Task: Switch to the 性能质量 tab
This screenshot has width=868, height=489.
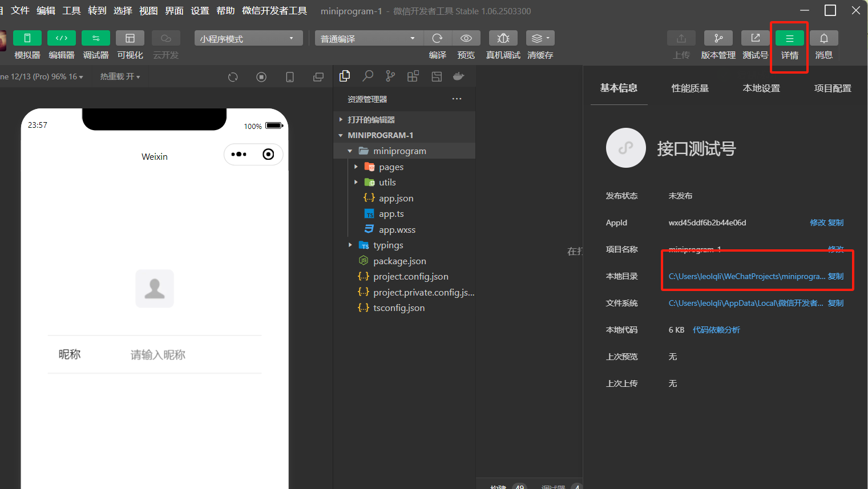Action: pos(690,88)
